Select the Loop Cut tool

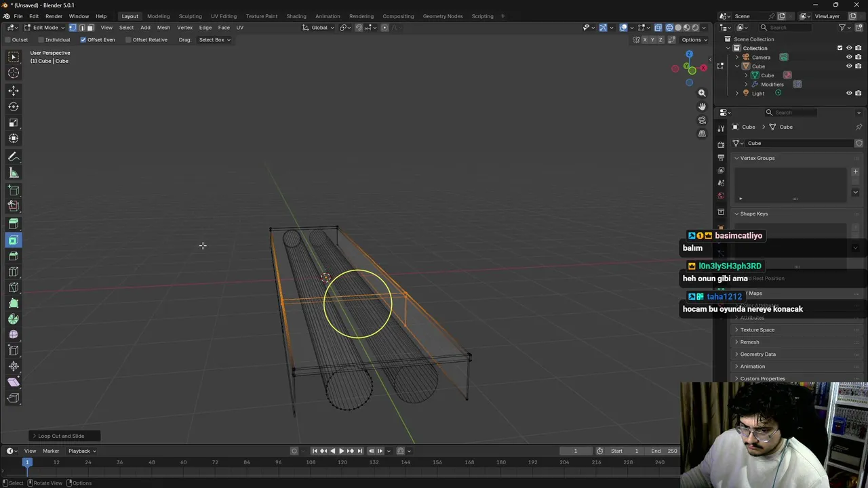click(14, 272)
